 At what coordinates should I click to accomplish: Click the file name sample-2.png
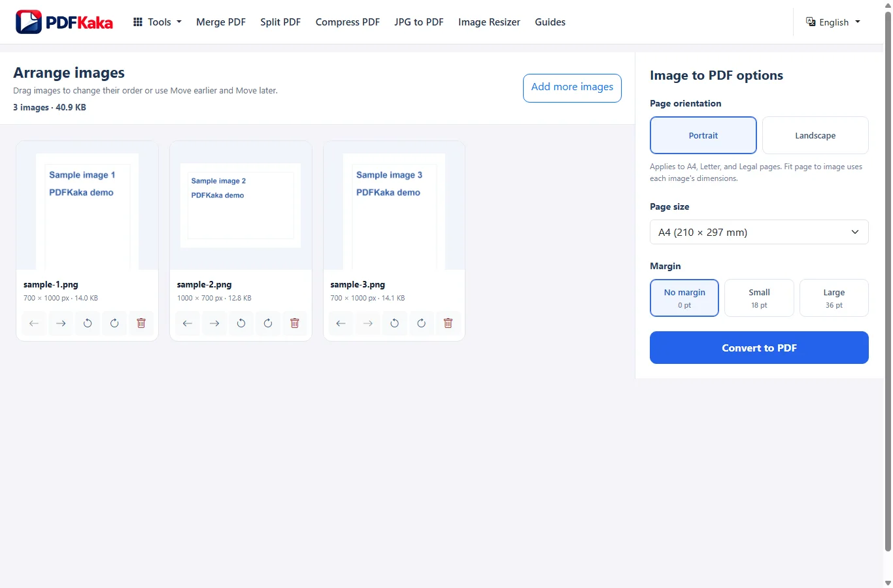tap(205, 285)
